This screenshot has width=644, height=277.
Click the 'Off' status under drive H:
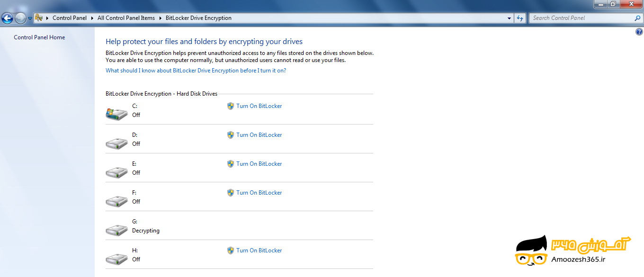click(x=136, y=259)
